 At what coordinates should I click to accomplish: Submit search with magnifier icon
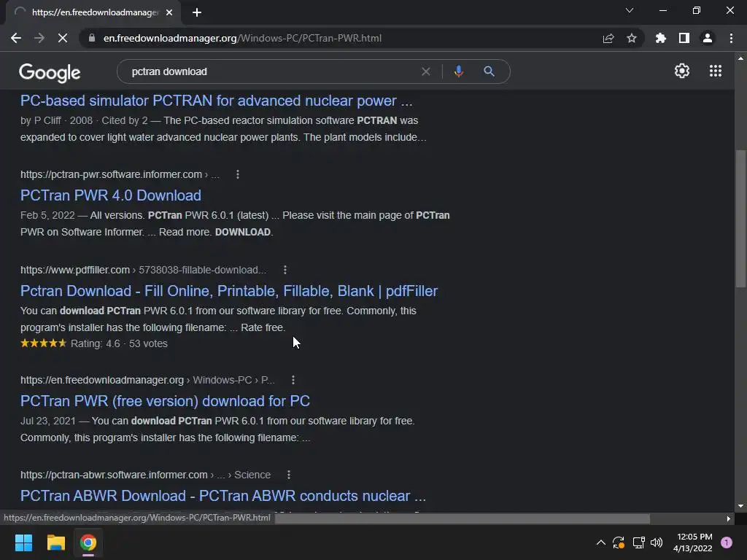(489, 71)
